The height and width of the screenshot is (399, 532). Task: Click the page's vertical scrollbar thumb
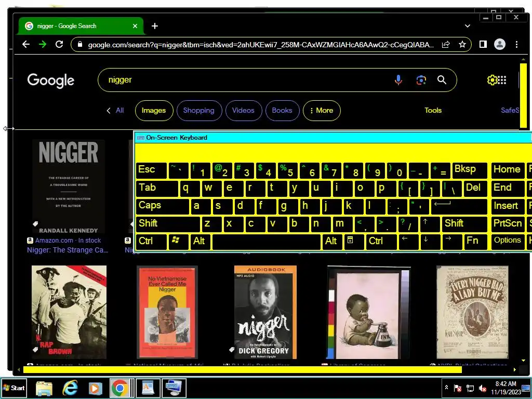coord(523,96)
